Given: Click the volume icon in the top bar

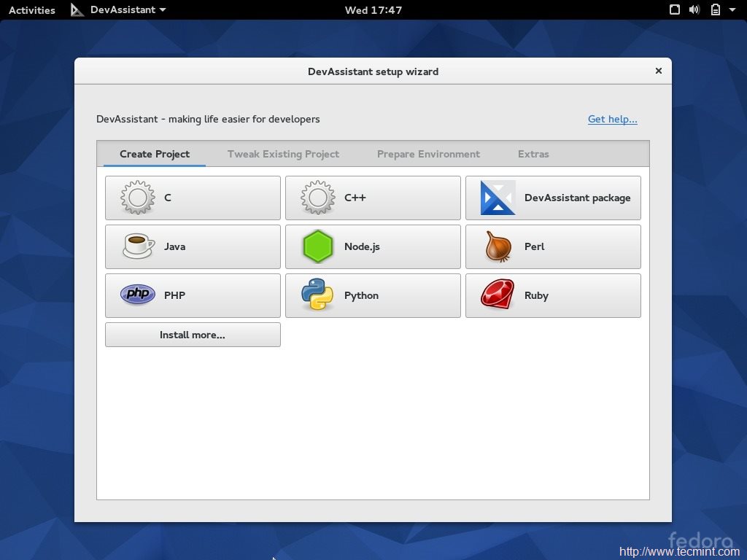Looking at the screenshot, I should [694, 9].
